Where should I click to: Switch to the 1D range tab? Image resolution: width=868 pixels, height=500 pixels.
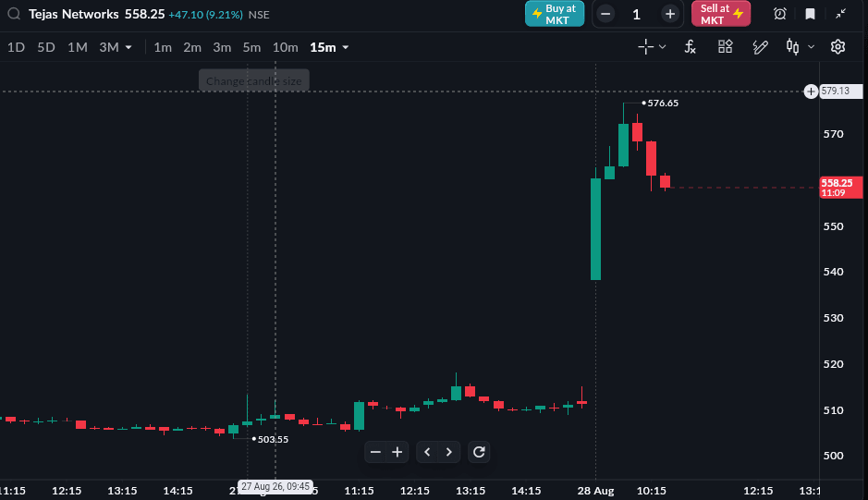(16, 48)
